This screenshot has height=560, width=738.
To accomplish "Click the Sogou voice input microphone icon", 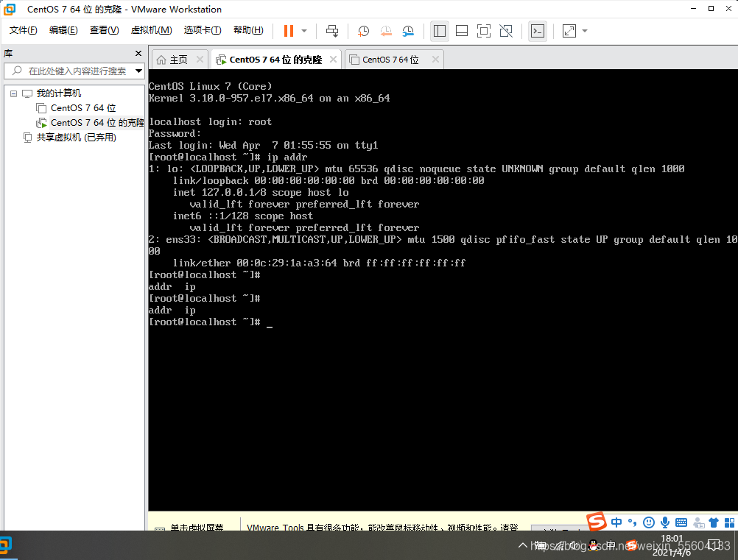I will (x=664, y=522).
